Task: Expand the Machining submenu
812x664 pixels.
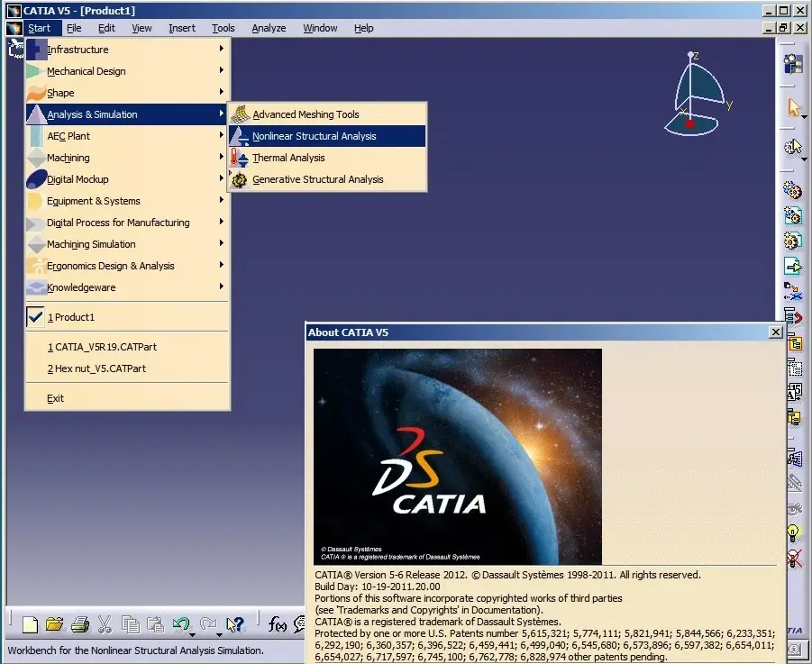Action: [x=127, y=158]
